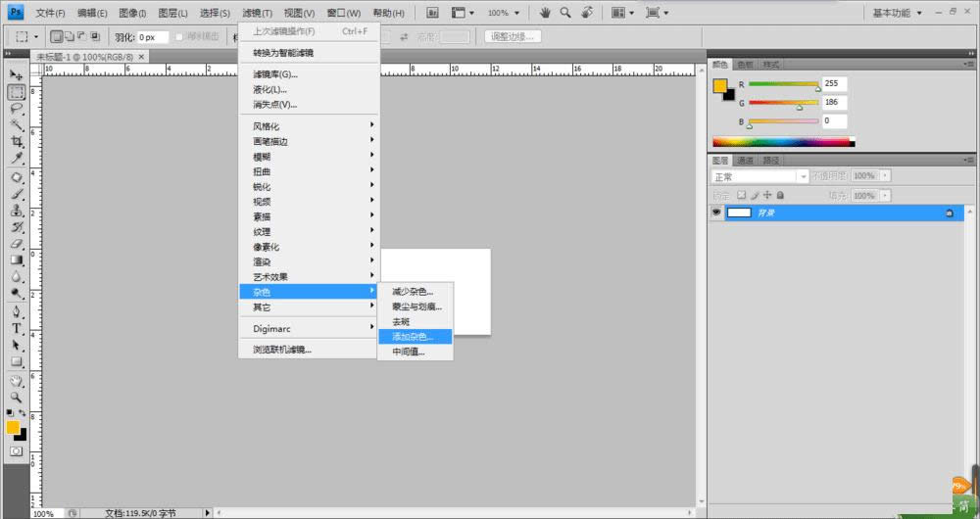Select the Rectangular Marquee tool
Screen dimensions: 980x519
tap(17, 92)
